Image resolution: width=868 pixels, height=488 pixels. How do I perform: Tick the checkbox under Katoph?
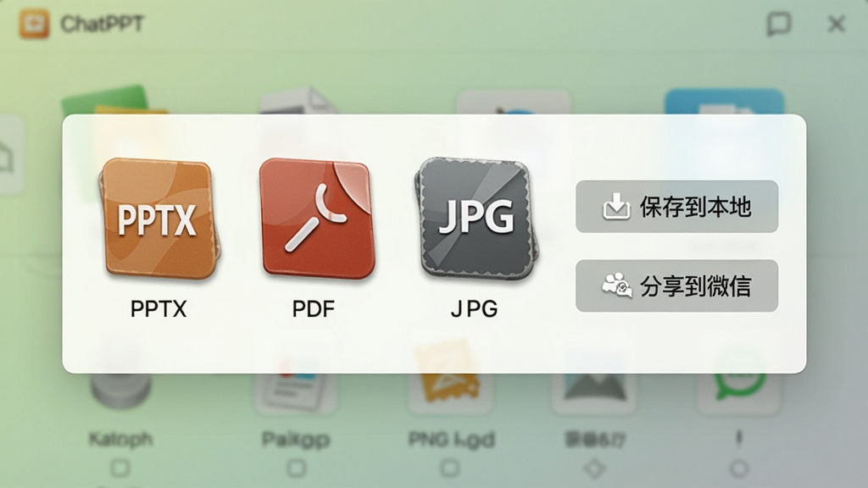(120, 469)
